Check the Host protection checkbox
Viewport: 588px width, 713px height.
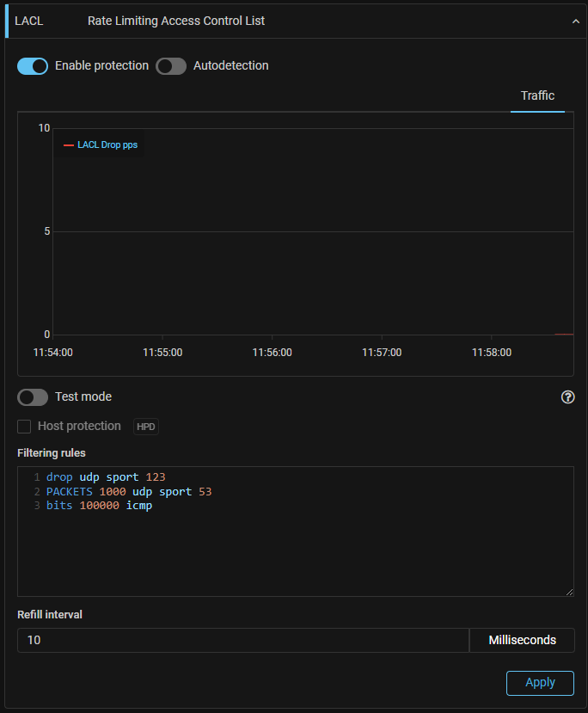tap(24, 427)
